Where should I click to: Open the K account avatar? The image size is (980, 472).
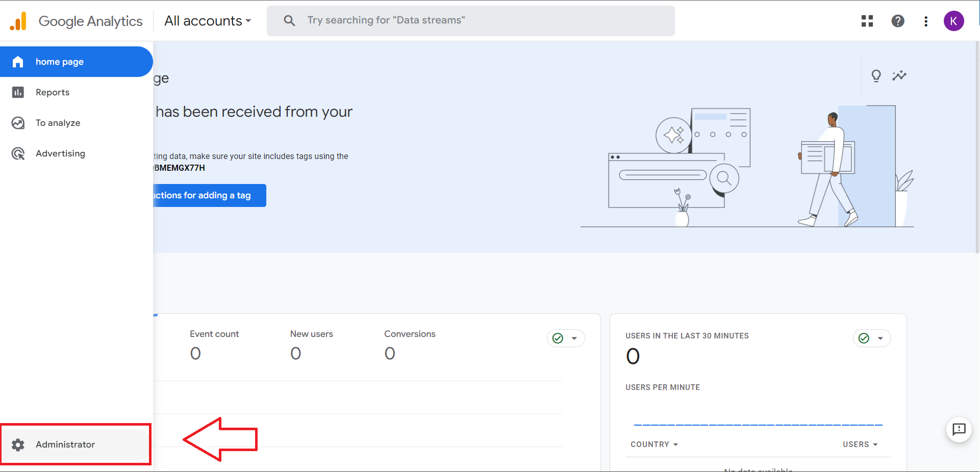954,21
